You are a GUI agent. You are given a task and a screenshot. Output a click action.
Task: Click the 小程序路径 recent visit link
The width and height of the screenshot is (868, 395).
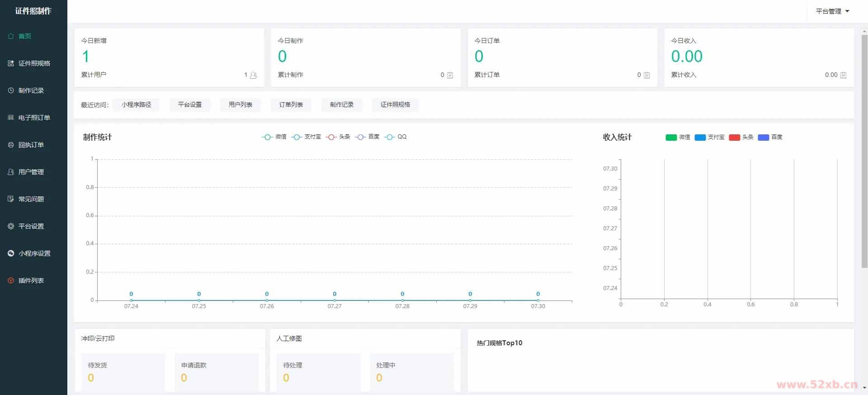[x=136, y=105]
